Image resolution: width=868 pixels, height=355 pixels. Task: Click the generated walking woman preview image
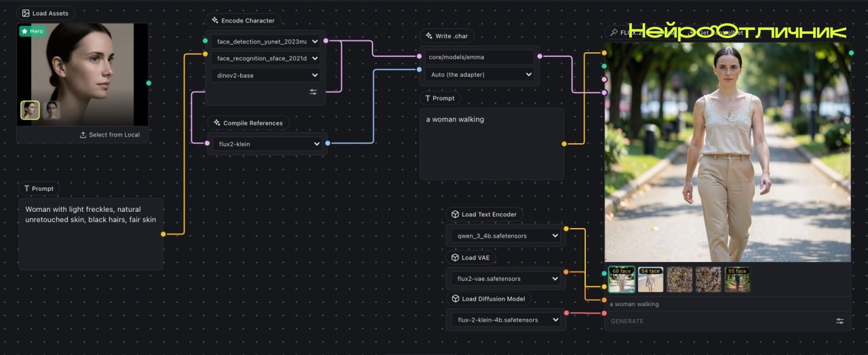[x=728, y=152]
